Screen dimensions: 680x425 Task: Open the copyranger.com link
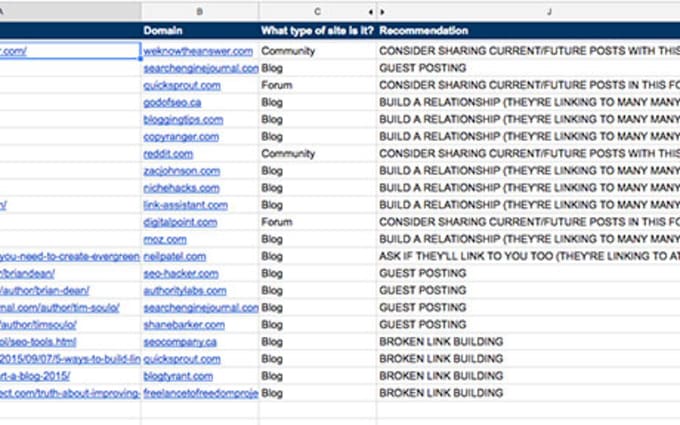pos(181,137)
